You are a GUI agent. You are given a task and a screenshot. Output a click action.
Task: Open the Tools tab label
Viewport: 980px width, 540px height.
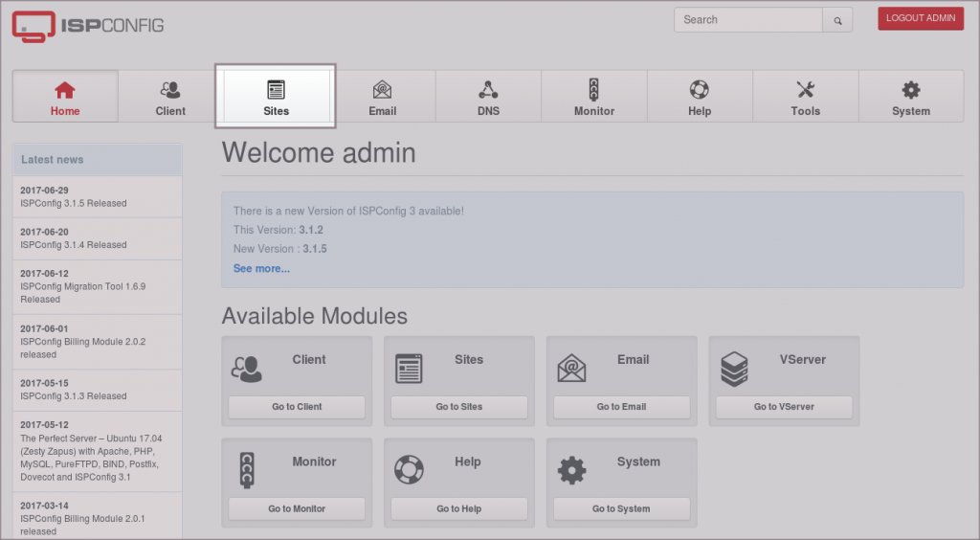[805, 111]
